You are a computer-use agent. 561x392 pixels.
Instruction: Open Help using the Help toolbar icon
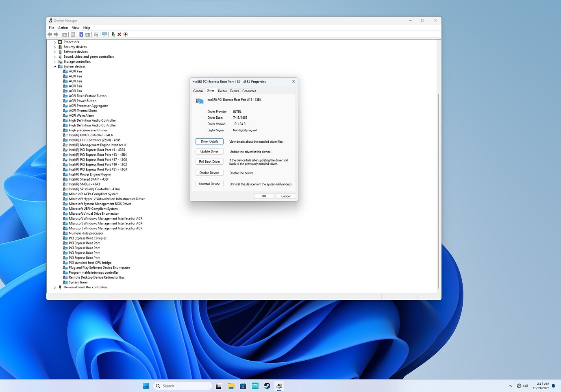click(81, 35)
